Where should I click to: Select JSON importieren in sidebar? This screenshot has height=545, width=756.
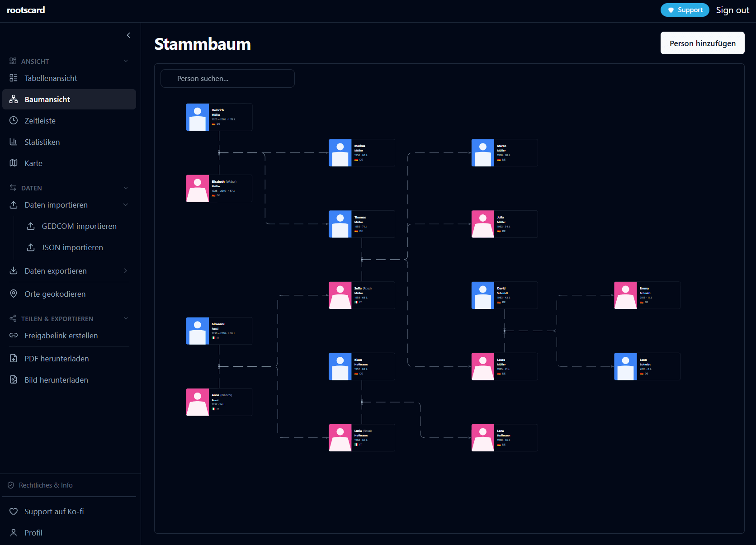pos(72,247)
